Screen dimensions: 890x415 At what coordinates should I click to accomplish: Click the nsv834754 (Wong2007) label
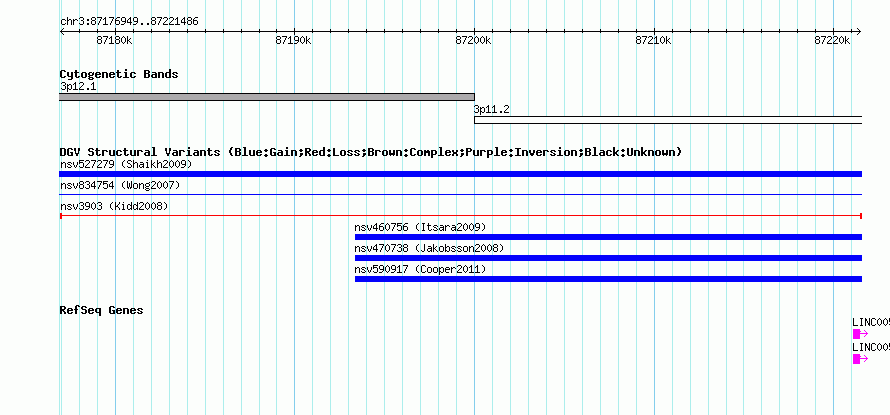point(120,186)
